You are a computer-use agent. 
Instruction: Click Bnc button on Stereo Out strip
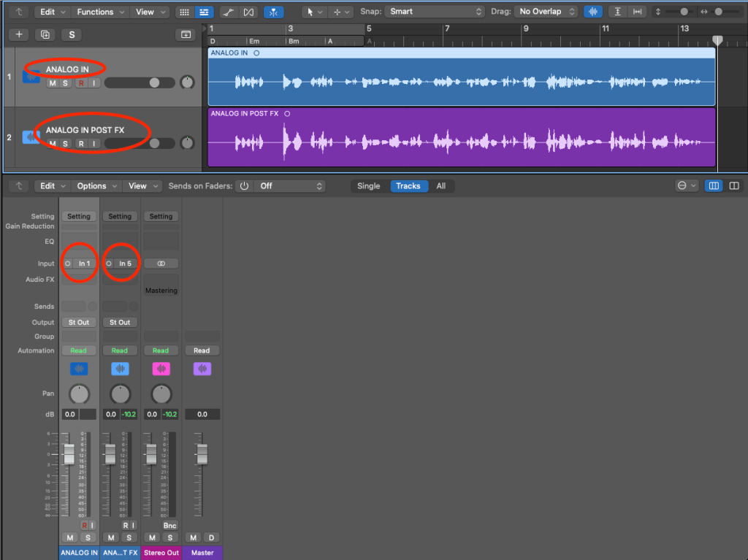click(x=169, y=525)
